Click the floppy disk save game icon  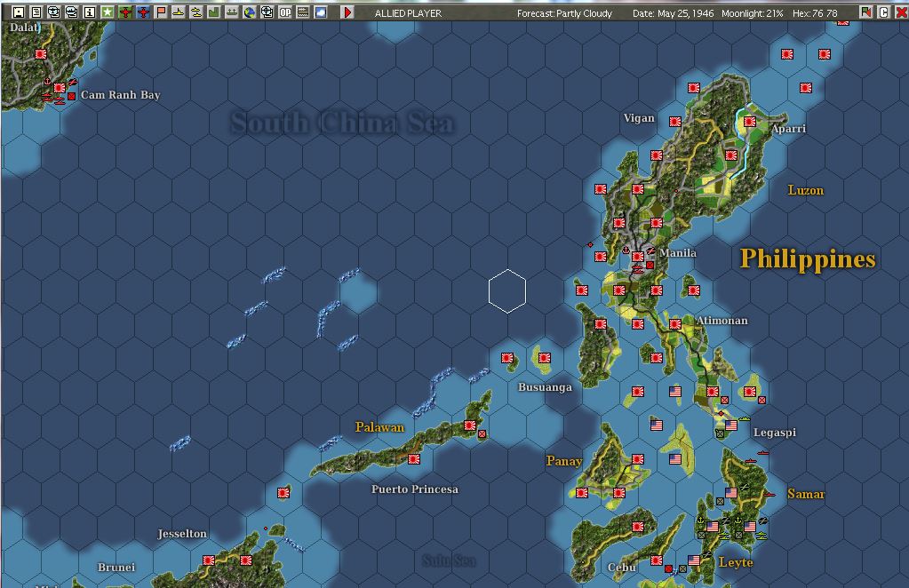click(19, 12)
